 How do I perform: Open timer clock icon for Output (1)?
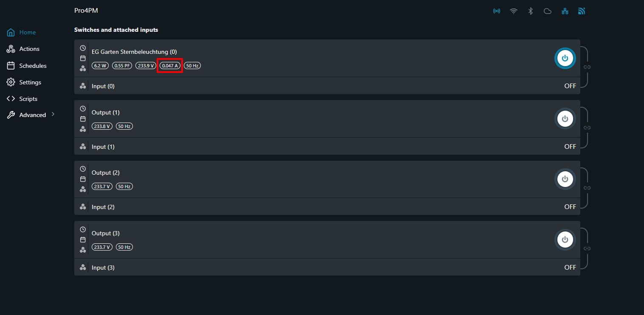[83, 109]
